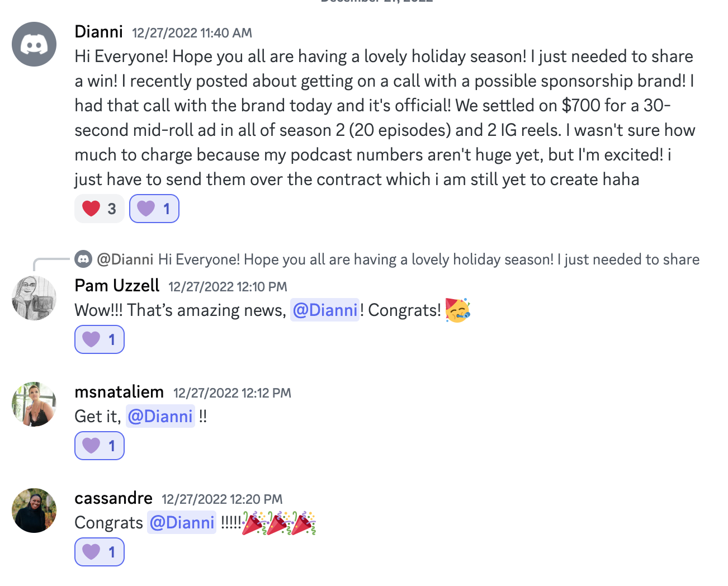Viewport: 728px width, 586px height.
Task: Toggle purple heart reaction on Pam Uzzell's message
Action: pos(100,339)
